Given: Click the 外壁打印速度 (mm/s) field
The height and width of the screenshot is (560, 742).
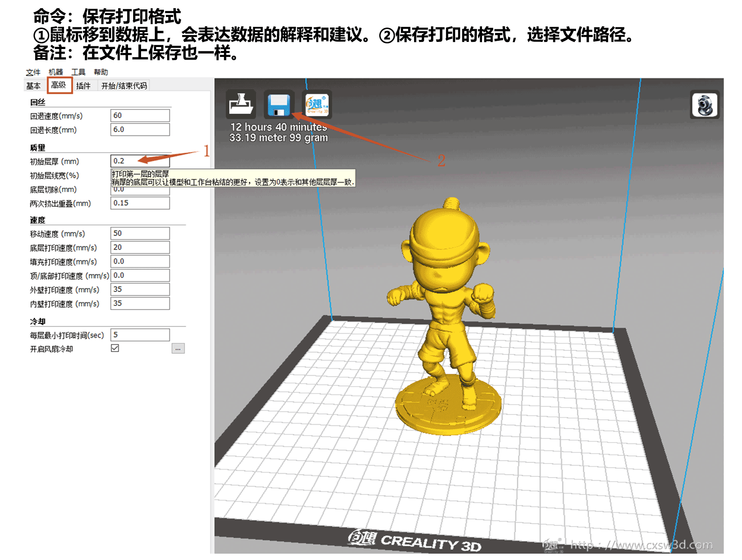Looking at the screenshot, I should coord(140,290).
